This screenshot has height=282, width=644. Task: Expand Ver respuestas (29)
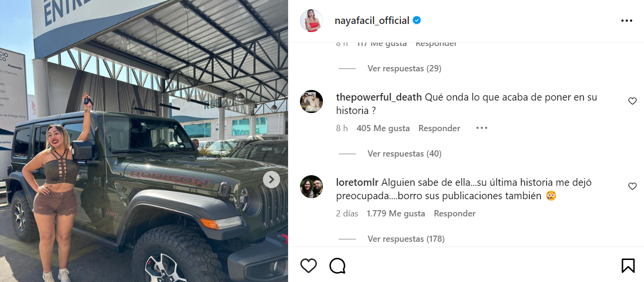404,68
